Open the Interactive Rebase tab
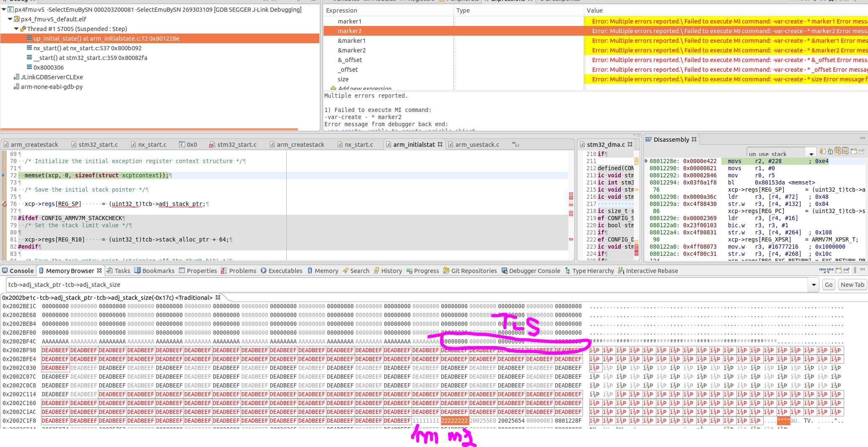868x447 pixels. tap(648, 271)
